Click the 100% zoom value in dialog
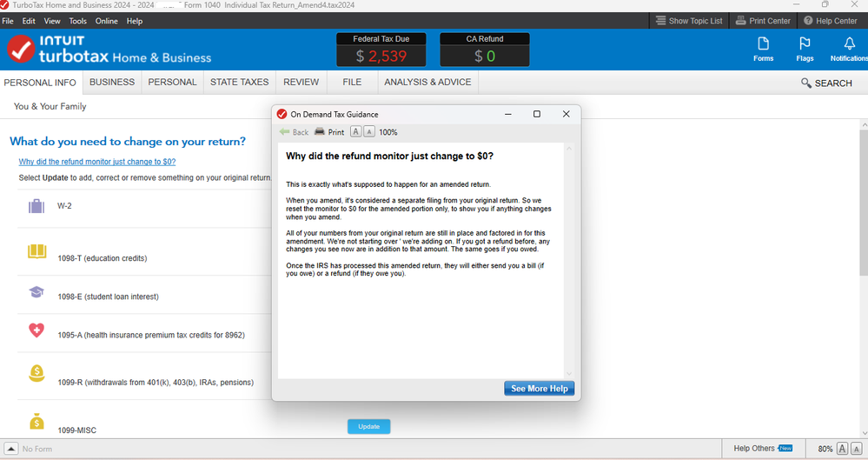Viewport: 868px width, 460px height. [x=388, y=132]
